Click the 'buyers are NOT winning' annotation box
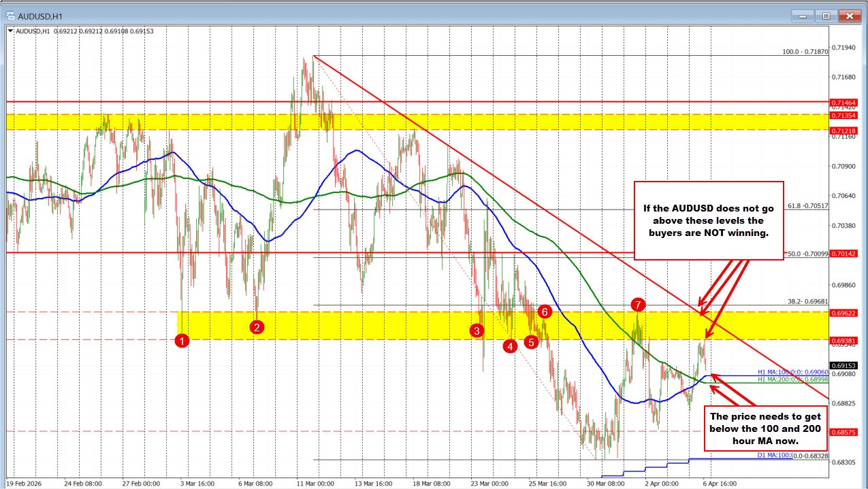Screen dimensions: 868x489 pos(709,220)
